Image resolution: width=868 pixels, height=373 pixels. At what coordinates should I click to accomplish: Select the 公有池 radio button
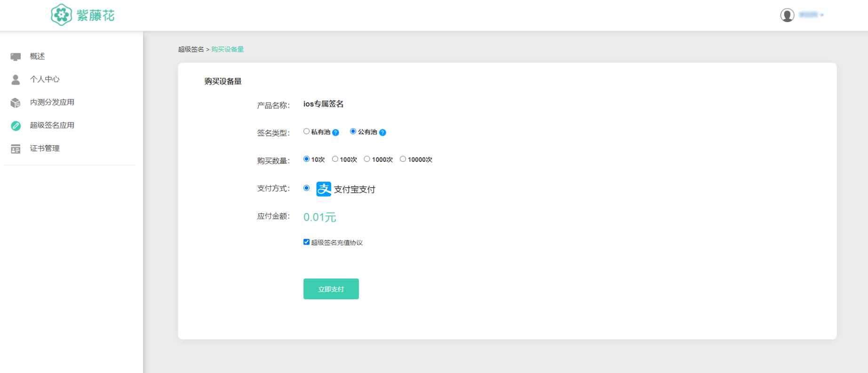pos(353,132)
